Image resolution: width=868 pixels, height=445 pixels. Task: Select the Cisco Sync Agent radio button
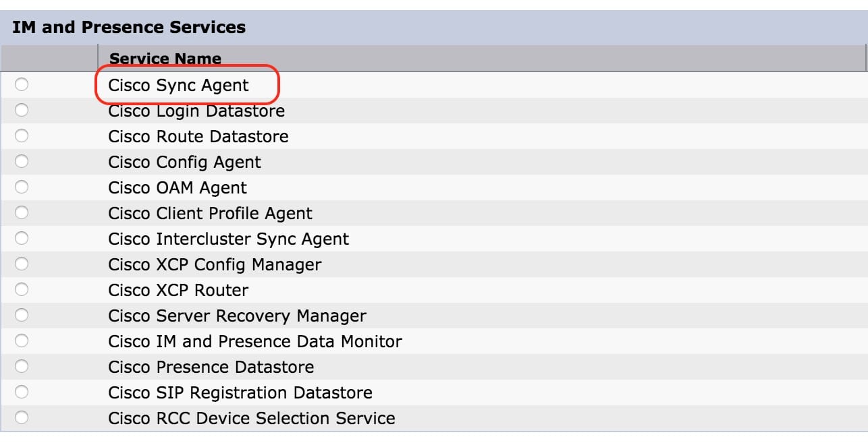(x=22, y=85)
